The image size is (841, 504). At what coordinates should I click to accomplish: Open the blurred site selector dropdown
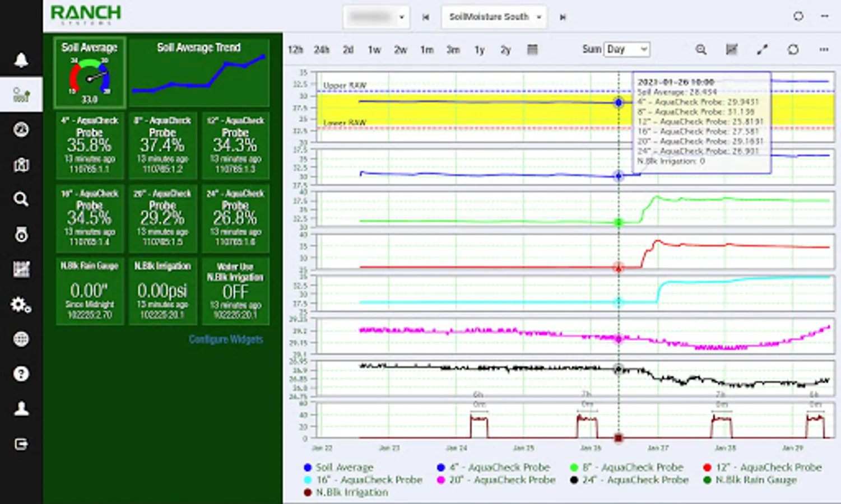point(376,17)
